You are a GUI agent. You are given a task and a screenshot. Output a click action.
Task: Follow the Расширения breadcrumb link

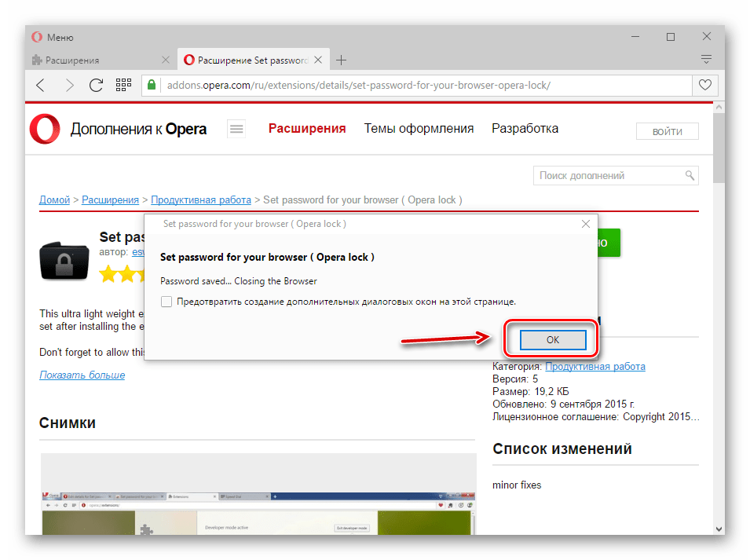[x=110, y=200]
